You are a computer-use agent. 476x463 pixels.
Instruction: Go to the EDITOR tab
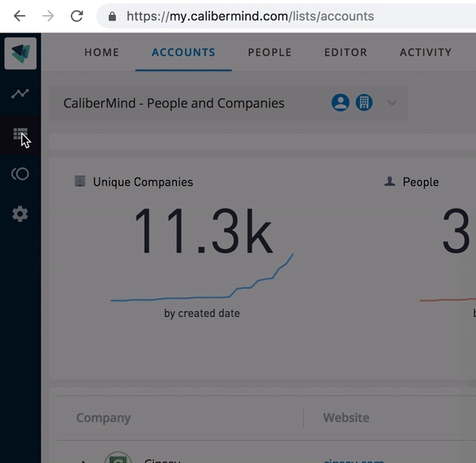tap(346, 52)
